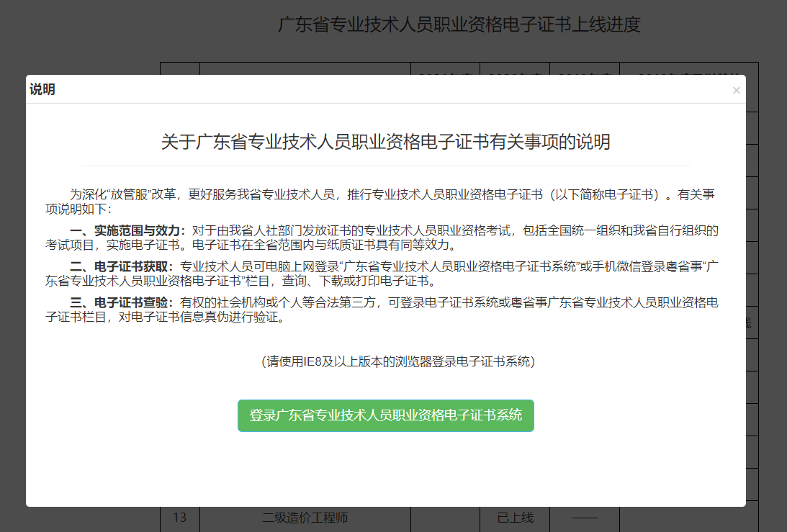Close the 说明 dialog with X
Image resolution: width=787 pixels, height=532 pixels.
tap(736, 90)
